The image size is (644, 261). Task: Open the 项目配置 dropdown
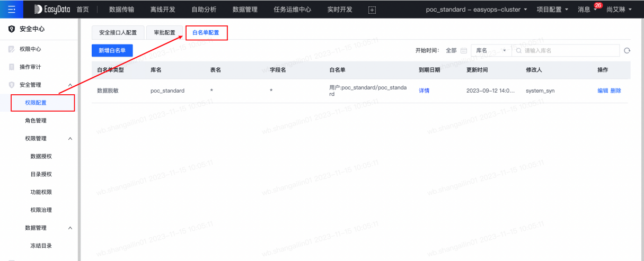coord(552,10)
